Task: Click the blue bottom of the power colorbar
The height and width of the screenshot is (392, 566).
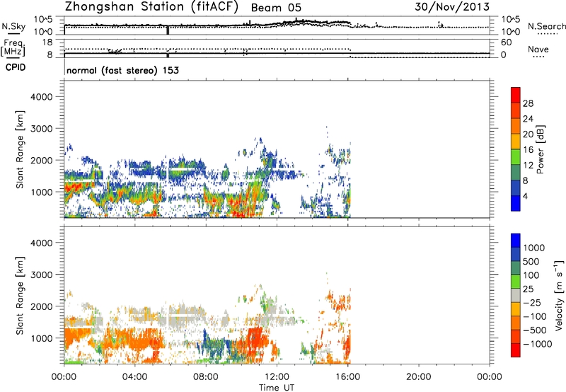Action: 516,203
